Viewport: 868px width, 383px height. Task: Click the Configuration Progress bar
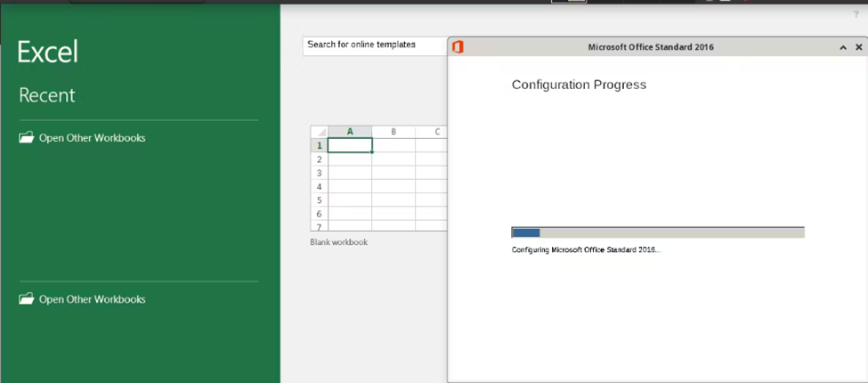pos(657,232)
